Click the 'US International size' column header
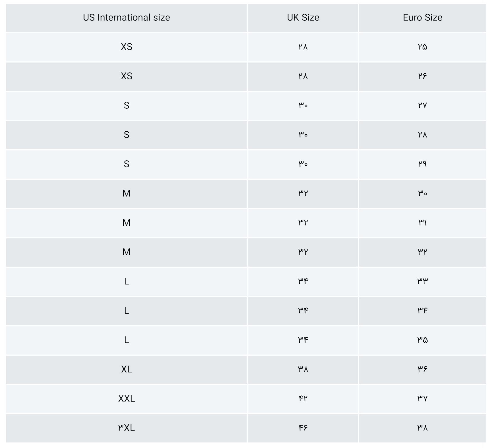 point(126,18)
